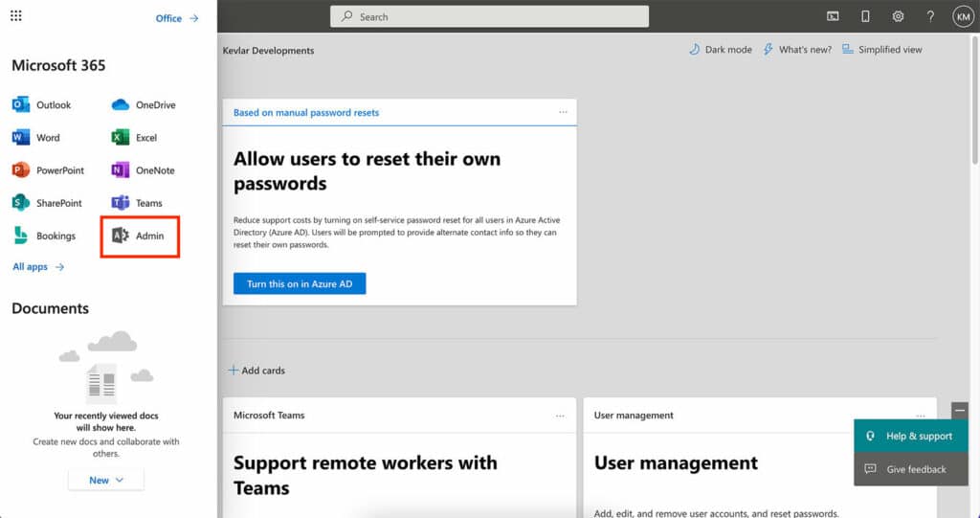Image resolution: width=980 pixels, height=518 pixels.
Task: Click Support remote workers with Teams heading
Action: coord(366,475)
